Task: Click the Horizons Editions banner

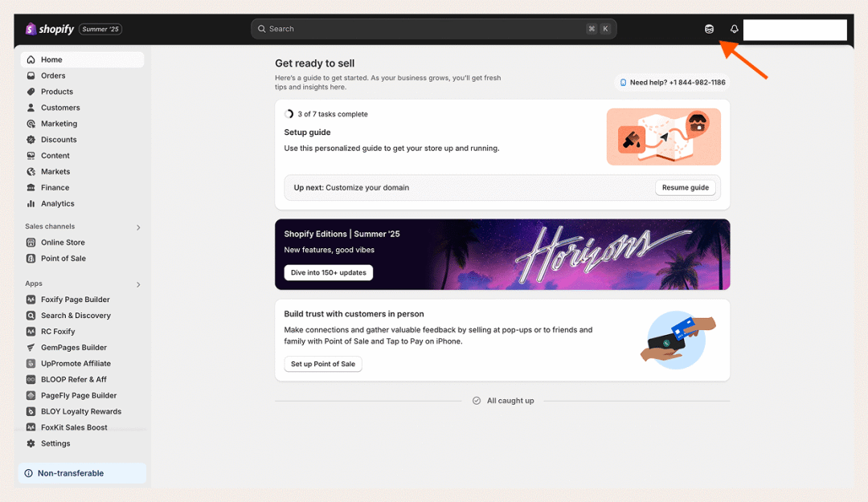Action: [502, 255]
